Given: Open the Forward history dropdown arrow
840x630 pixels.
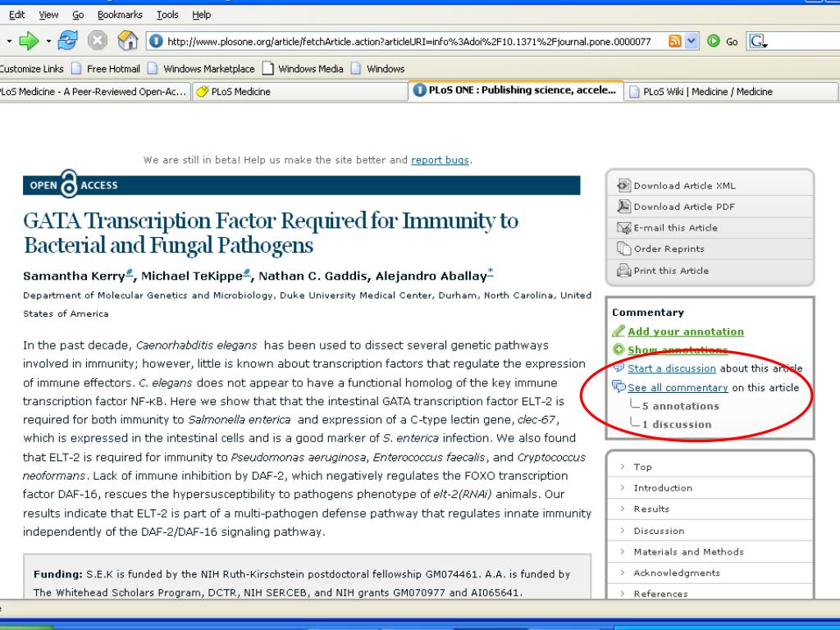Looking at the screenshot, I should click(x=48, y=41).
